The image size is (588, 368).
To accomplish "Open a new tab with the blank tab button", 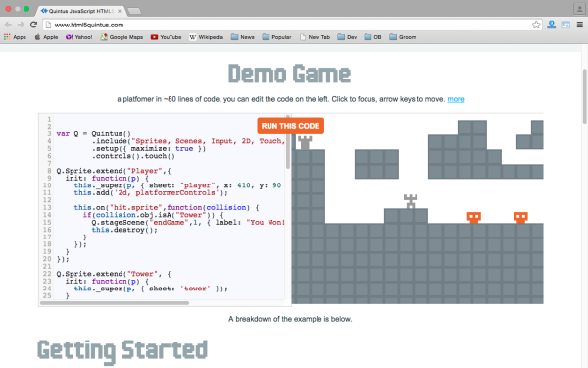I will tap(134, 11).
